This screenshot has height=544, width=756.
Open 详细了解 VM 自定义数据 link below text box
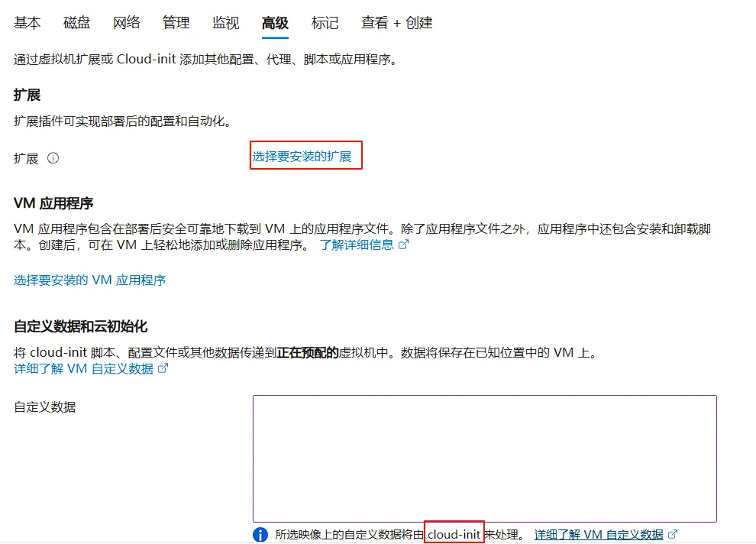(599, 535)
